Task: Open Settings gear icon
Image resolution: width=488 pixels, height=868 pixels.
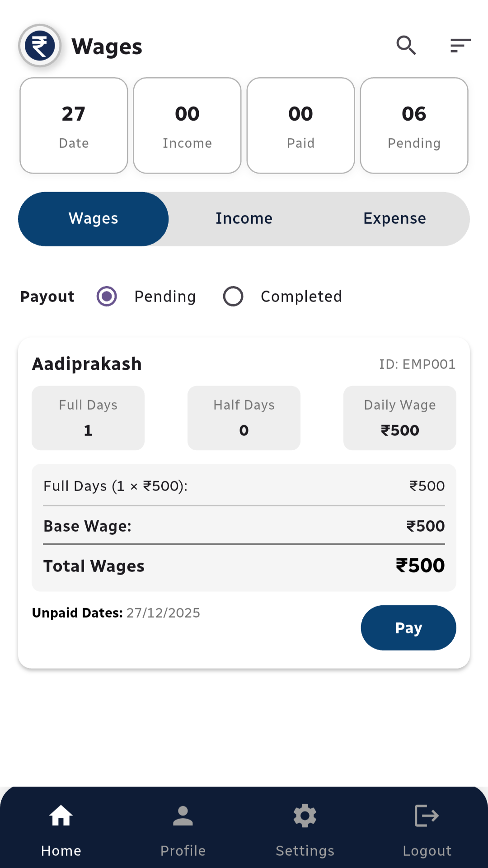Action: pos(305,816)
